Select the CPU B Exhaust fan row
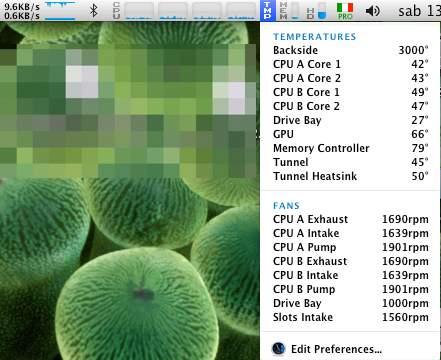Screen dimensions: 441x360 tap(350, 261)
